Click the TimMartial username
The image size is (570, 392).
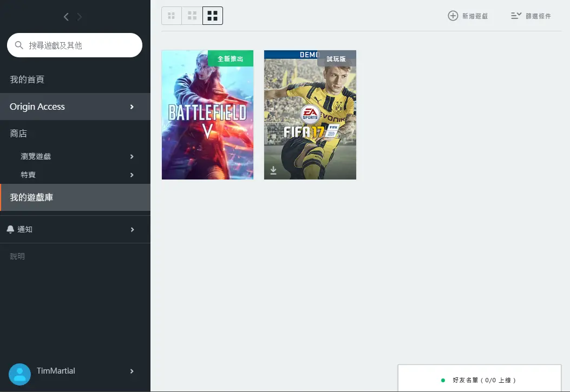click(x=56, y=370)
